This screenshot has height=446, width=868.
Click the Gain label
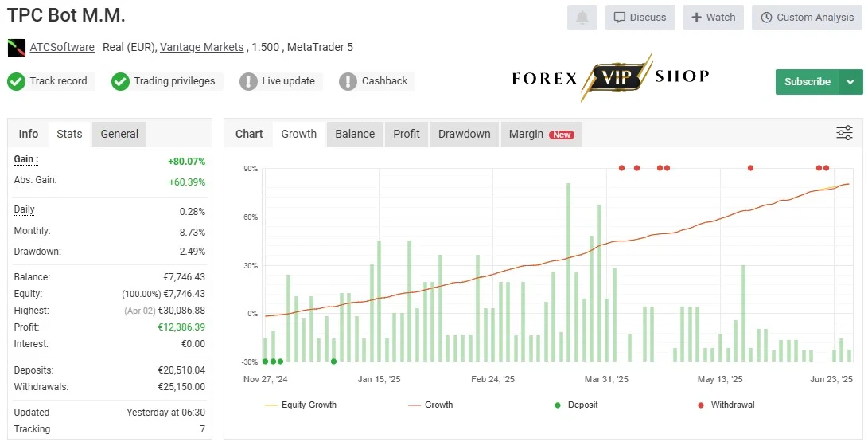pos(26,159)
